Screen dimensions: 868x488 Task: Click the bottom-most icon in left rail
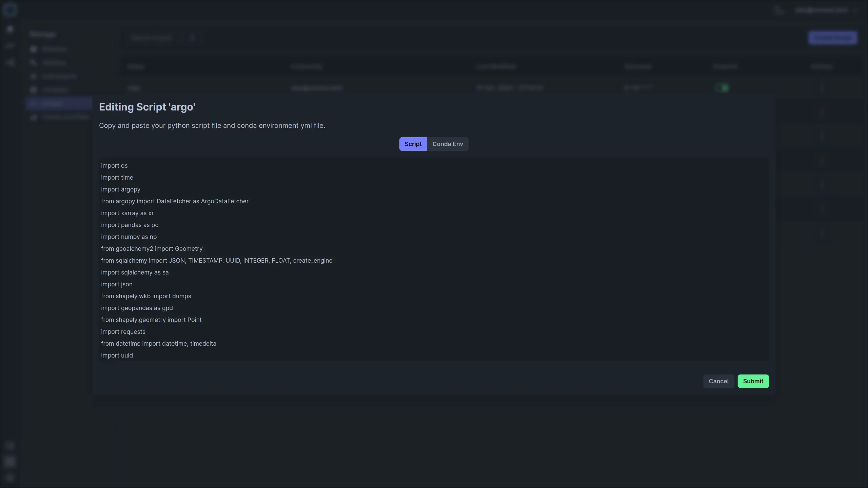(x=10, y=478)
